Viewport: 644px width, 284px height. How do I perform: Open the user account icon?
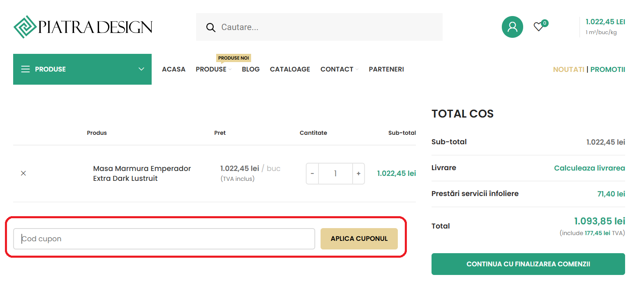(x=512, y=27)
